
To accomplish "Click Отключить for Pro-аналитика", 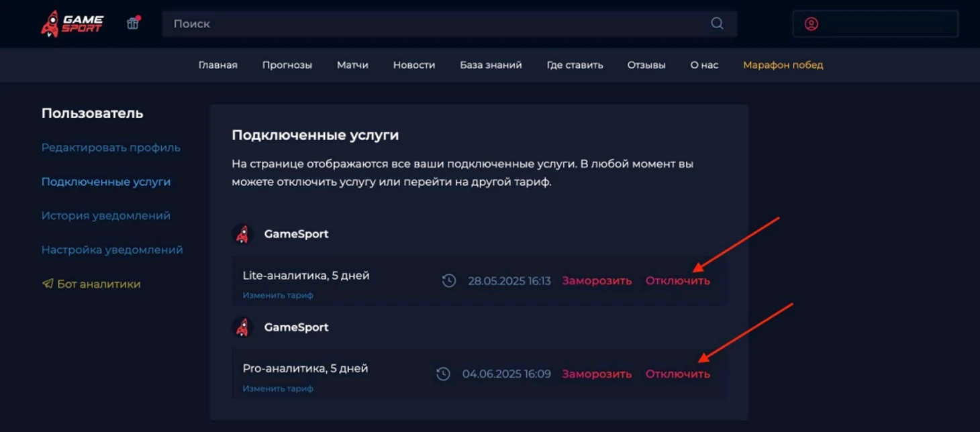I will pyautogui.click(x=677, y=374).
